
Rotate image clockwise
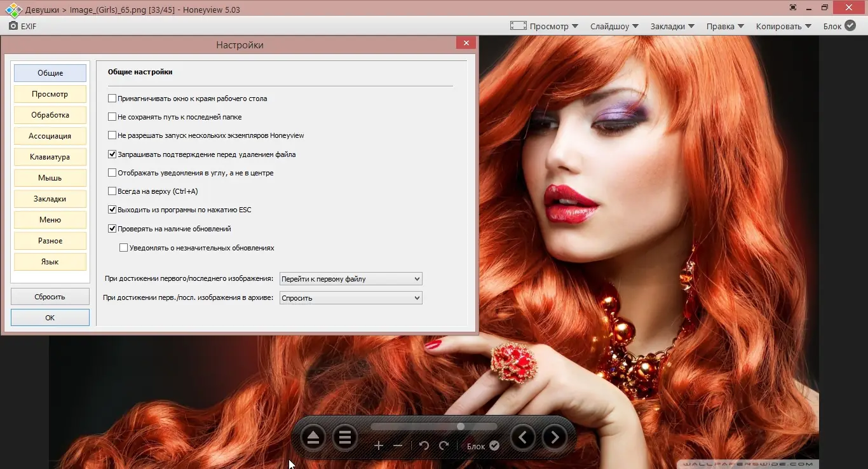click(x=444, y=445)
